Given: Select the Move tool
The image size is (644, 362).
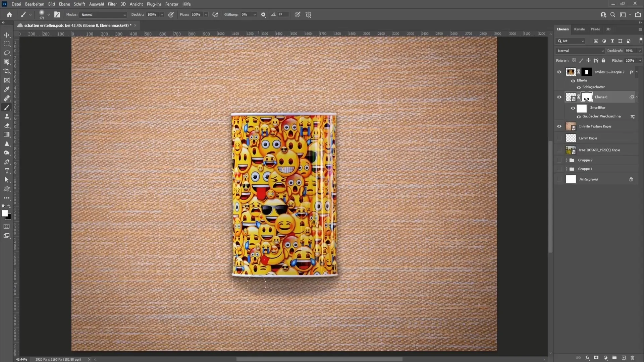Looking at the screenshot, I should (7, 35).
